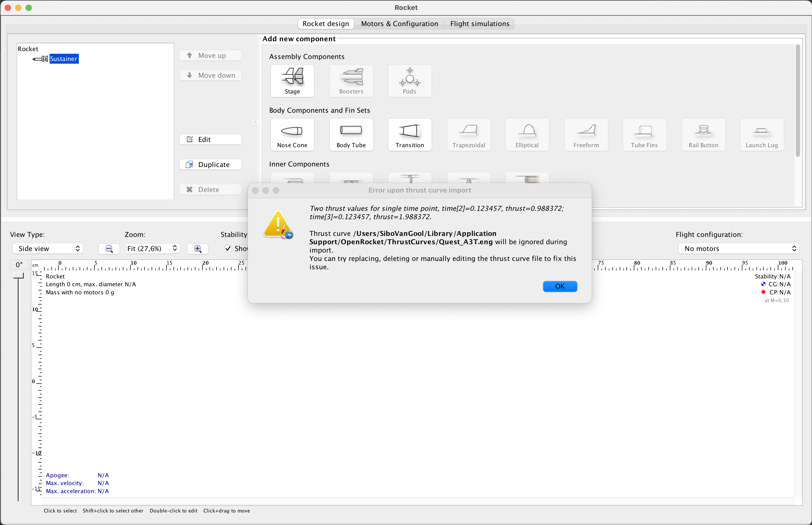This screenshot has height=525, width=812.
Task: Add a Transition component
Action: click(409, 135)
